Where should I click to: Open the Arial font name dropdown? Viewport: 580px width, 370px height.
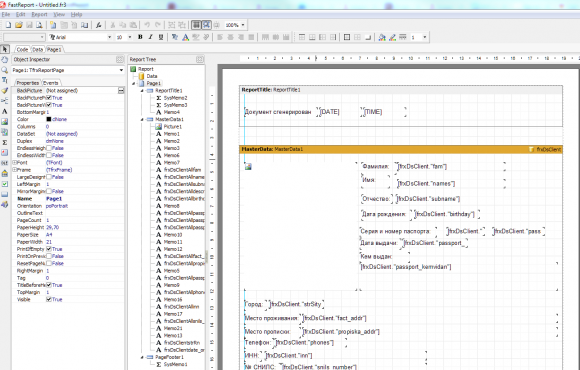pyautogui.click(x=109, y=37)
